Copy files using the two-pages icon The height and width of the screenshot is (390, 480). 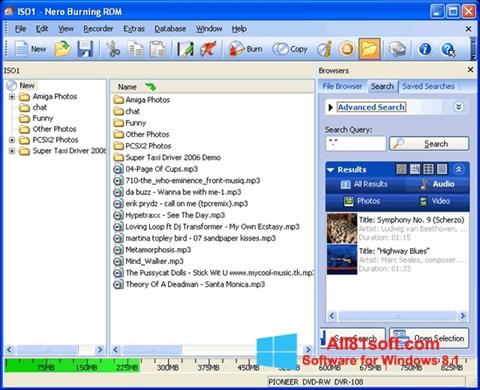click(135, 49)
